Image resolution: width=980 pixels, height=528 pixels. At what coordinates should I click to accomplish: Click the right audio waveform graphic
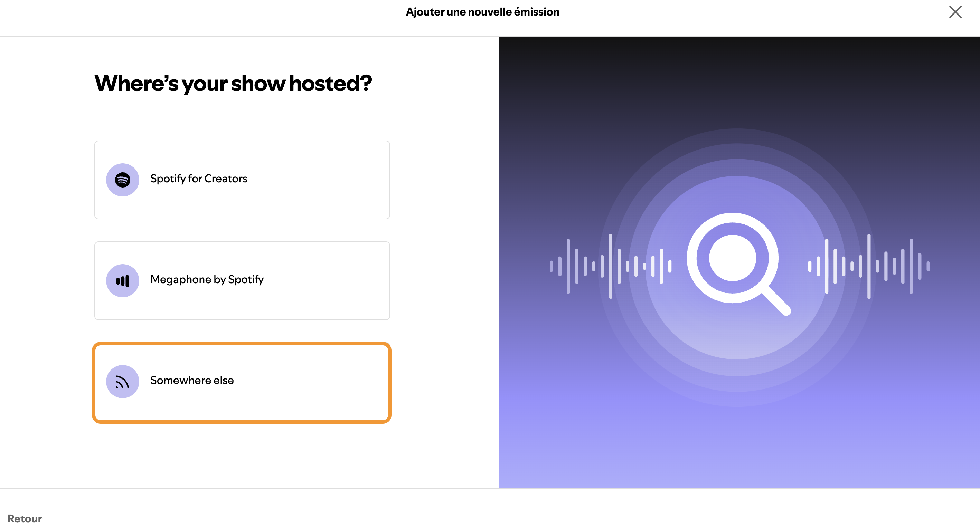pos(869,266)
